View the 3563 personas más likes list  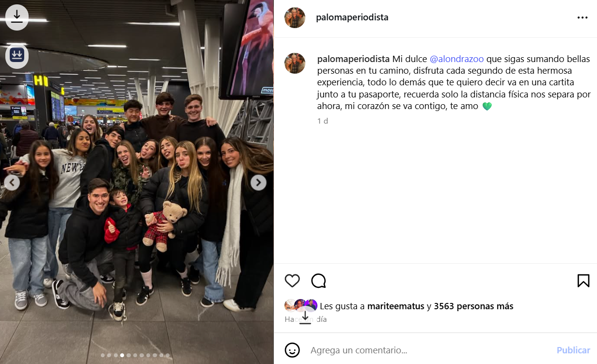[473, 306]
